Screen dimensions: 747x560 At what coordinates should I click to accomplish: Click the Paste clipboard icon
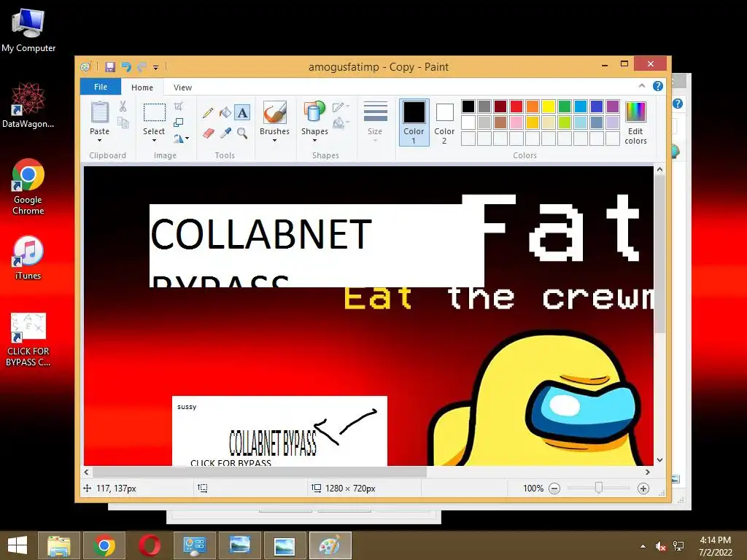coord(99,113)
